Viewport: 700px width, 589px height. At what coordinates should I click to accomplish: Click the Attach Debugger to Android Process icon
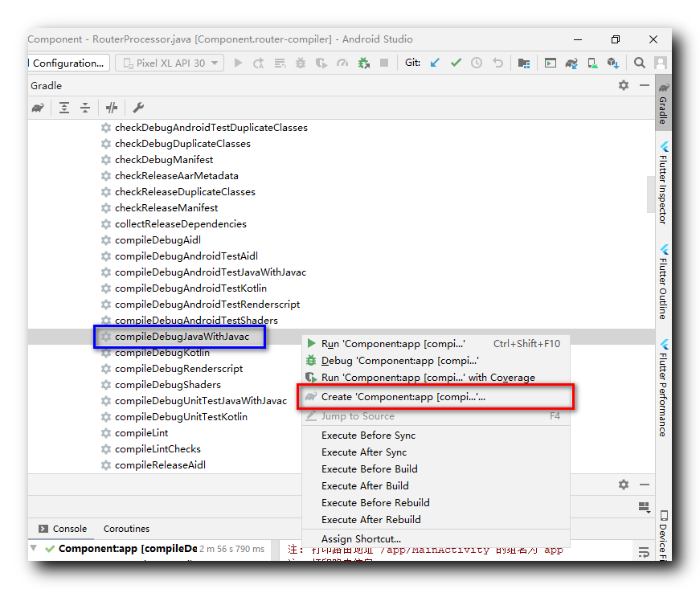click(x=364, y=63)
